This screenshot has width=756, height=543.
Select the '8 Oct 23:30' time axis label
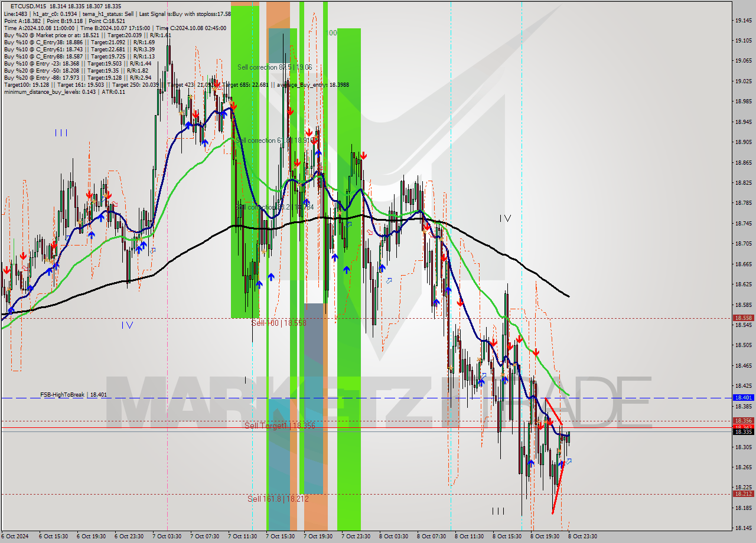point(583,537)
